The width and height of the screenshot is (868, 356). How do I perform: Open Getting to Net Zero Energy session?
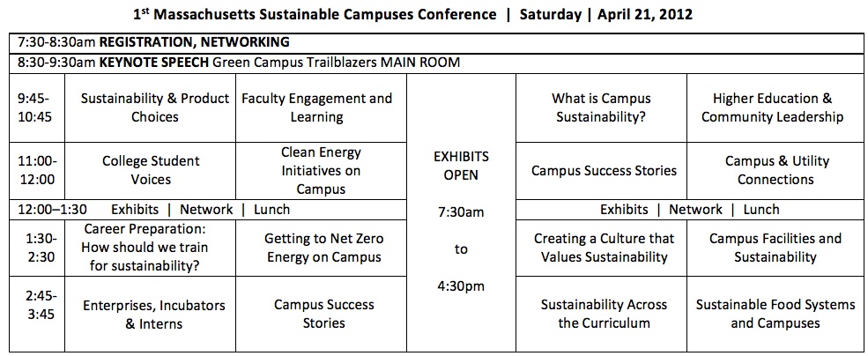tap(321, 248)
